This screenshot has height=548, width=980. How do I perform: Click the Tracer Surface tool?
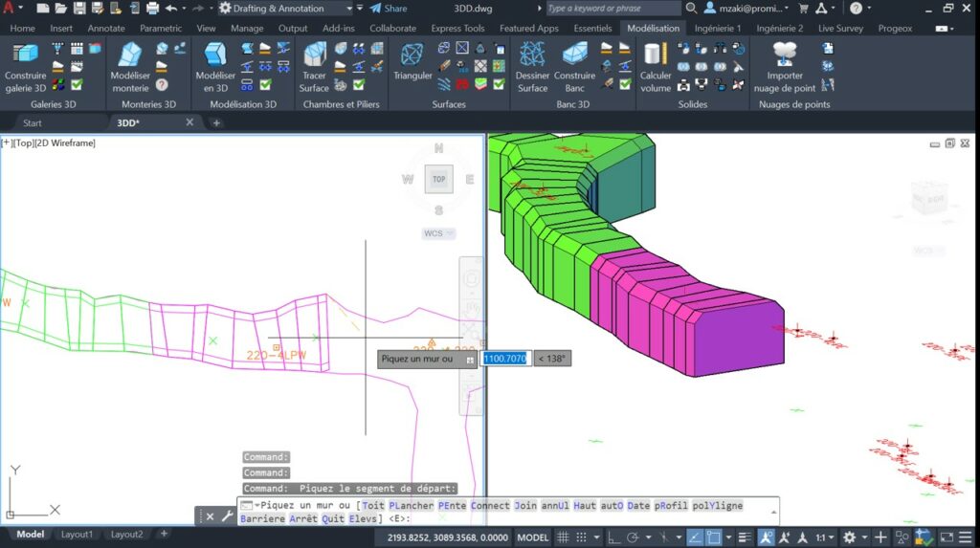pos(314,68)
